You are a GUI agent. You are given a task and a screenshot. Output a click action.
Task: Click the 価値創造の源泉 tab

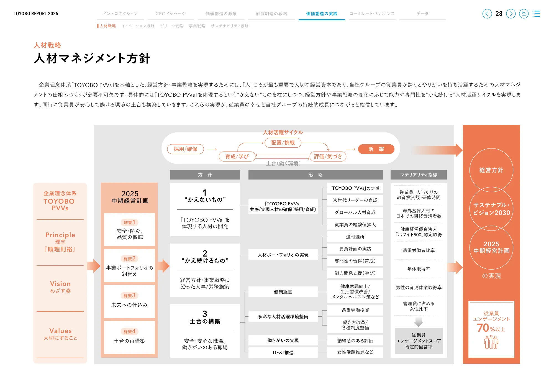point(221,14)
